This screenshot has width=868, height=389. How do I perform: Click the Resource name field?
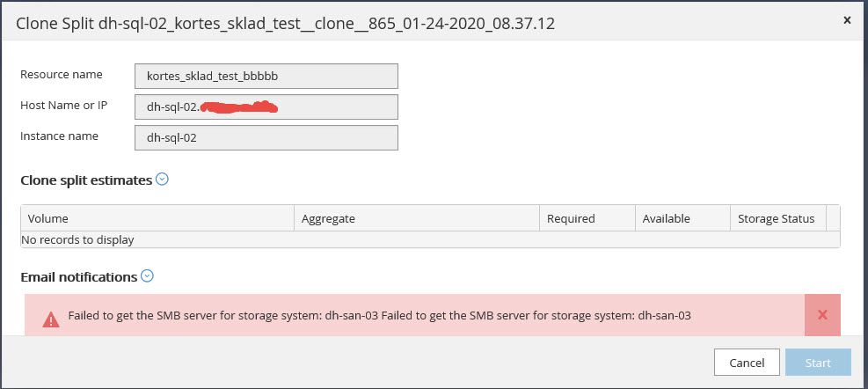(x=266, y=76)
